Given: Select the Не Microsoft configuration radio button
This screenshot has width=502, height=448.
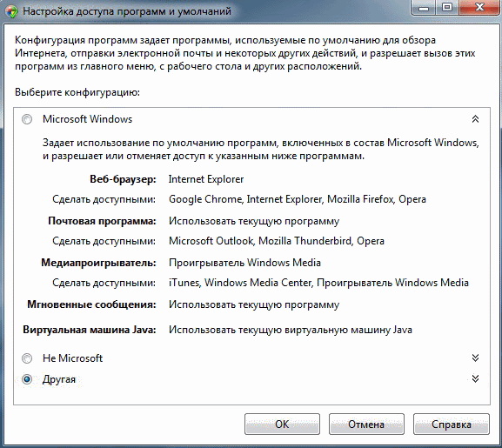Looking at the screenshot, I should 27,358.
